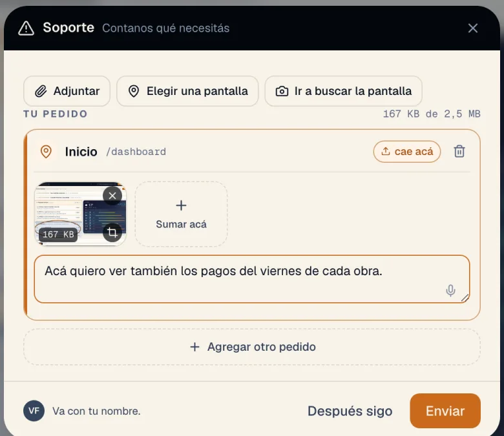Screen dimensions: 504x436
Task: Click Ir a buscar la pantalla
Action: click(343, 91)
